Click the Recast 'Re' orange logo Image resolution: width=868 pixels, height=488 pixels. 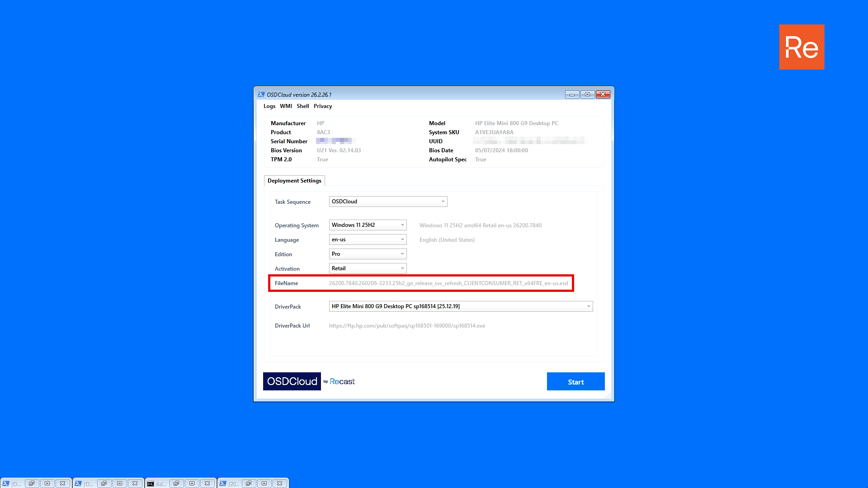coord(802,47)
